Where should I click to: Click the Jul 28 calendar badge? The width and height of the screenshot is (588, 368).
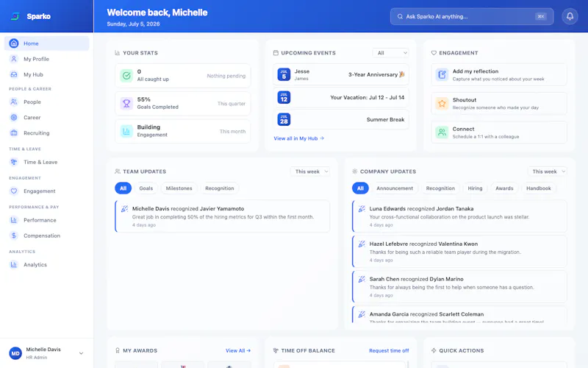(x=284, y=119)
